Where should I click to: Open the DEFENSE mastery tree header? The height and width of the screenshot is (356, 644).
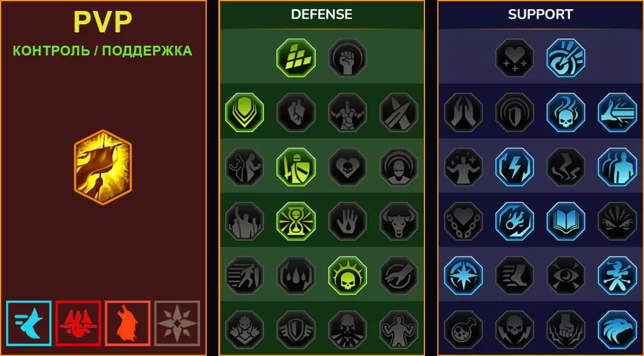[321, 15]
